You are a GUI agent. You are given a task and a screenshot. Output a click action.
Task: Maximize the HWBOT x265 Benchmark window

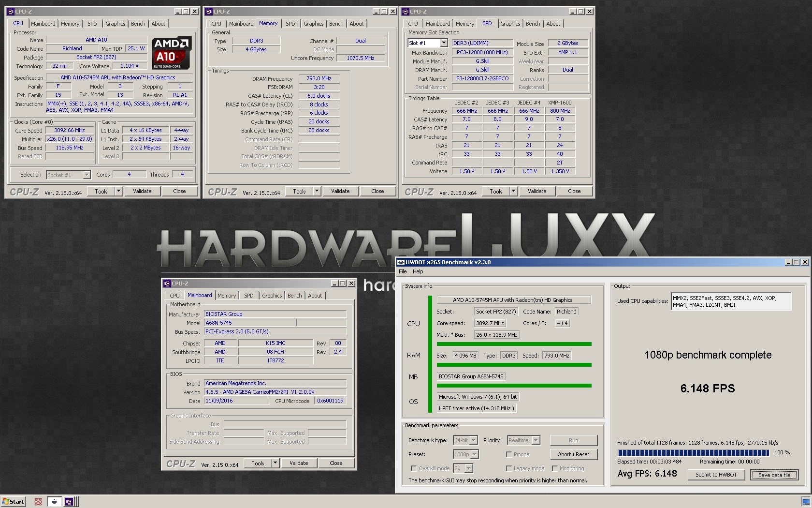click(x=797, y=262)
